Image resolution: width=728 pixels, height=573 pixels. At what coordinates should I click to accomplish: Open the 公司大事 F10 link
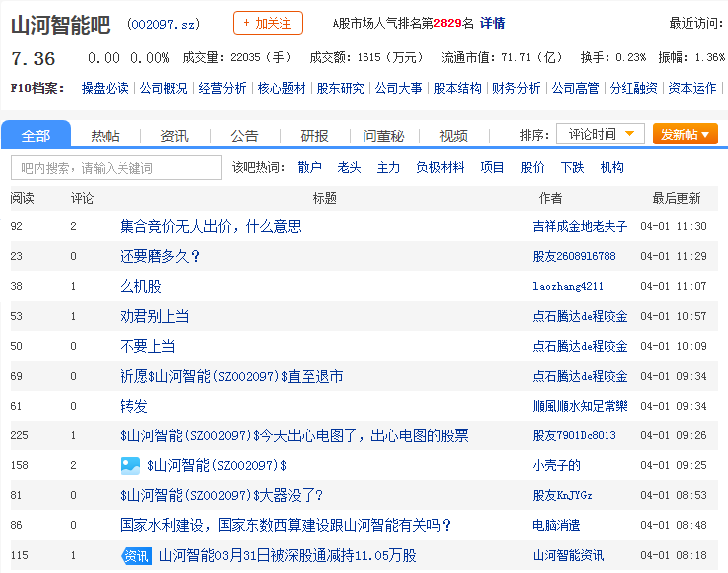pyautogui.click(x=398, y=88)
